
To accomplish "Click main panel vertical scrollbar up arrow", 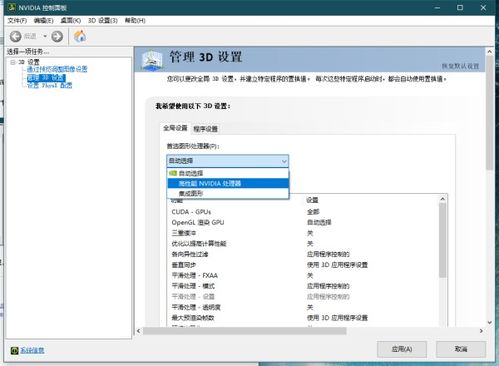I will click(x=489, y=52).
